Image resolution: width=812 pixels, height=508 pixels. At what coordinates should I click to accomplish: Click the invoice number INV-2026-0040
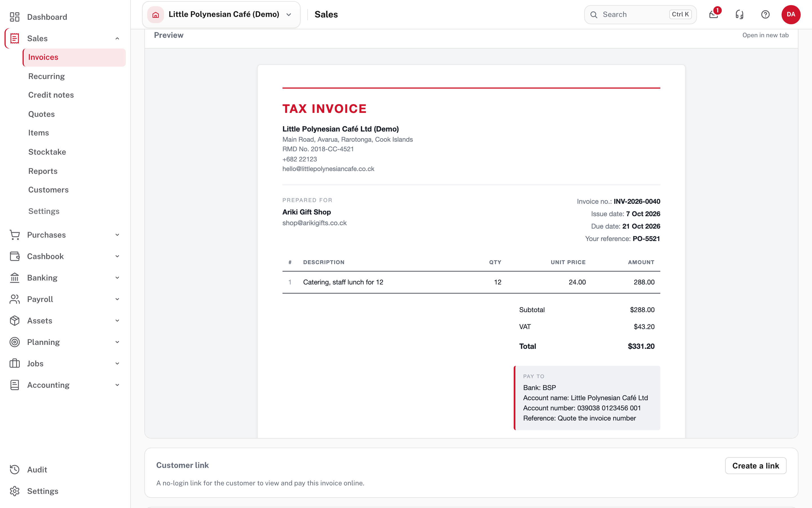[x=637, y=201]
